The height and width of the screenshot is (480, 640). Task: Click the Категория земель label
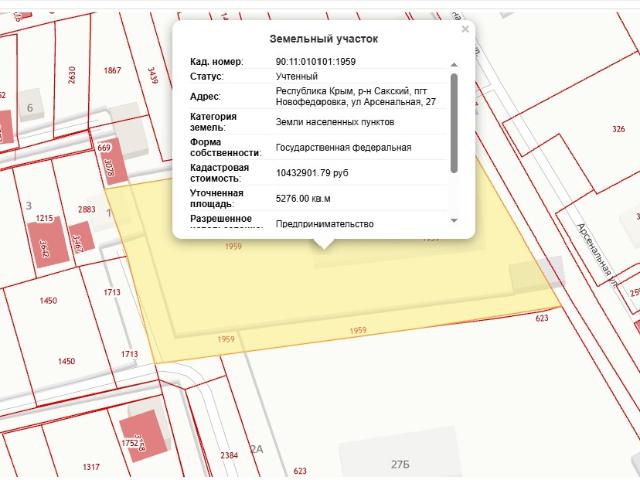click(x=213, y=122)
